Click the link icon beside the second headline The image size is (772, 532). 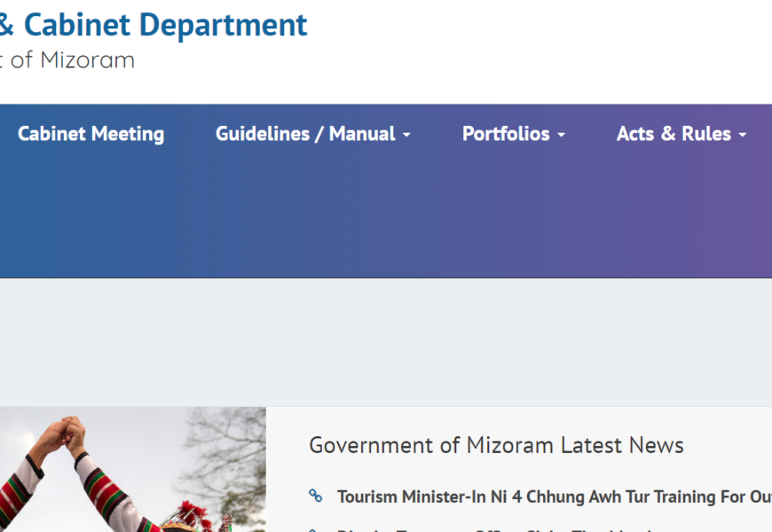pyautogui.click(x=315, y=529)
